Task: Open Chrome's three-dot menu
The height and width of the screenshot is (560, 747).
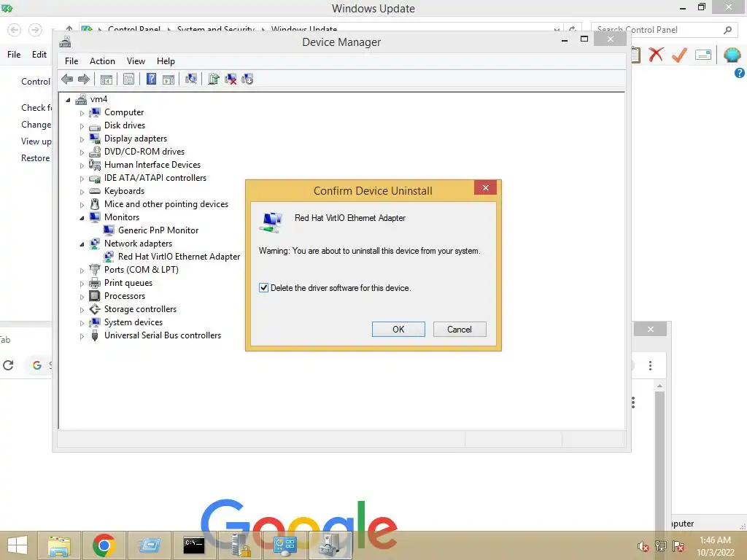Action: coord(650,365)
